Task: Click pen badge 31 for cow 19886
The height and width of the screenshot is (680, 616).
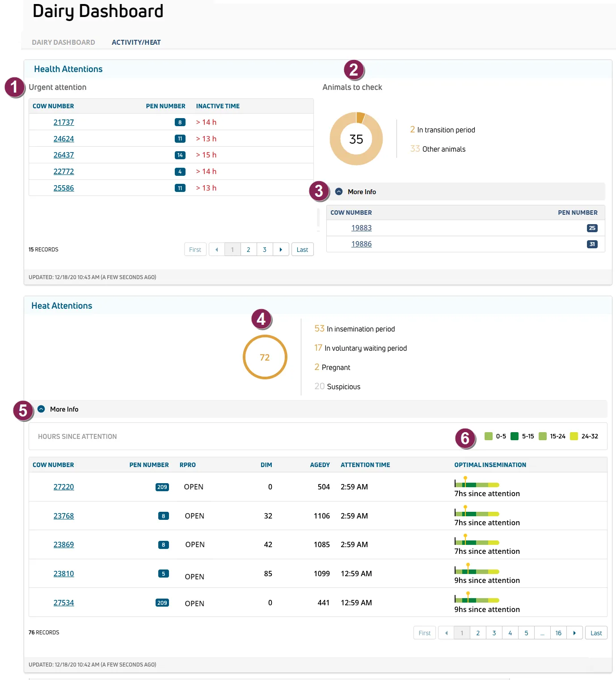Action: (x=592, y=244)
